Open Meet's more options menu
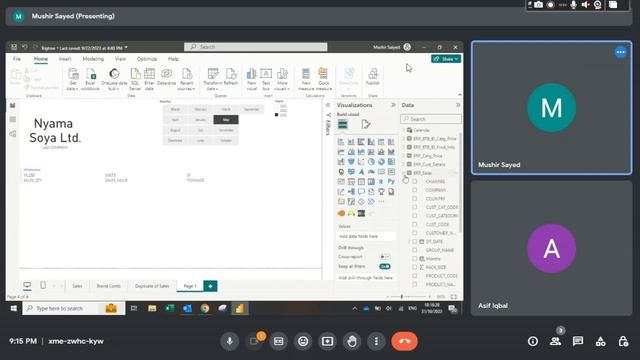 pyautogui.click(x=376, y=341)
